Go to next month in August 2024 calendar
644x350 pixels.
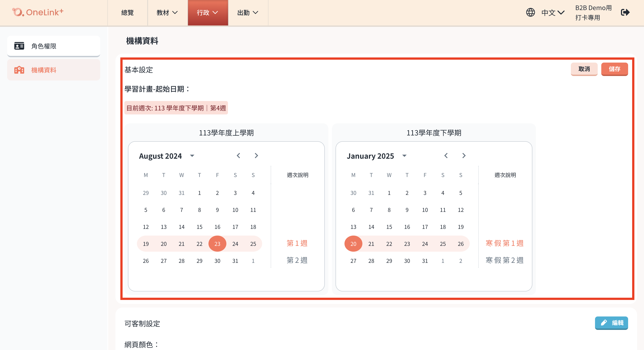coord(256,156)
